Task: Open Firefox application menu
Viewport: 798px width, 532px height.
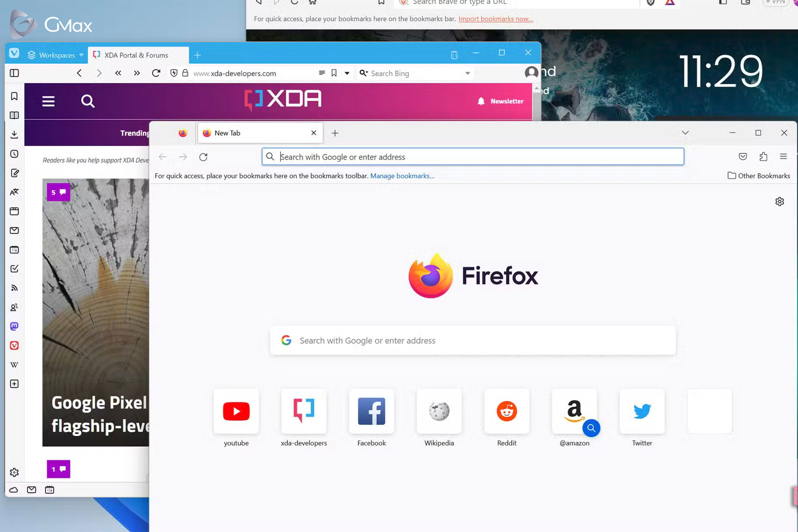Action: (x=783, y=156)
